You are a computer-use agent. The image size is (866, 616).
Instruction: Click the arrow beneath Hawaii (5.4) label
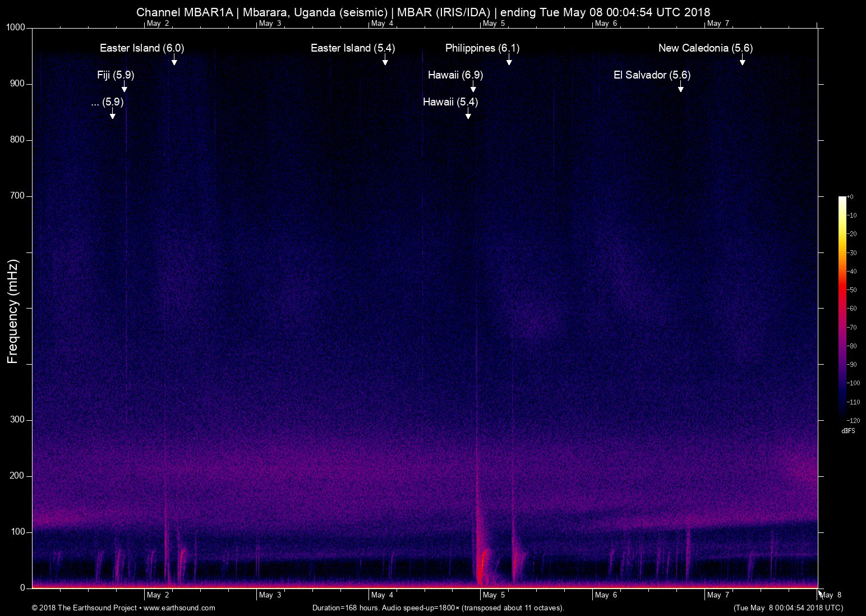tap(468, 114)
